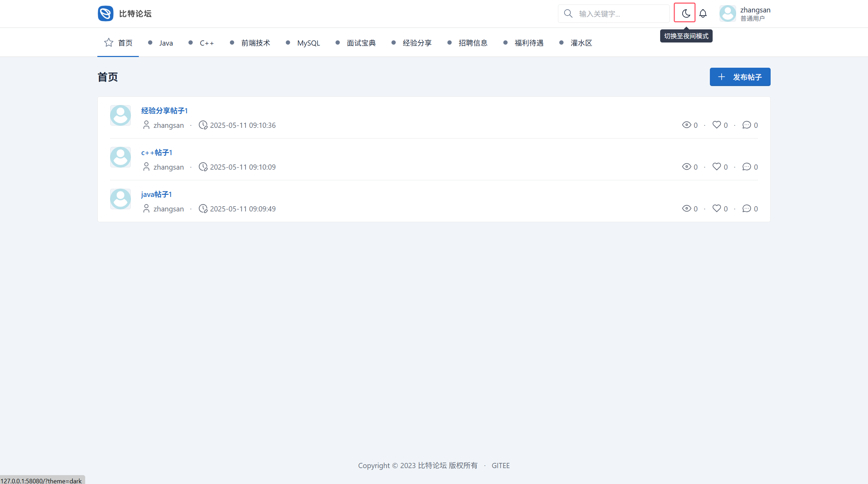The height and width of the screenshot is (484, 868).
Task: Go to 灌水区 board
Action: (x=581, y=43)
